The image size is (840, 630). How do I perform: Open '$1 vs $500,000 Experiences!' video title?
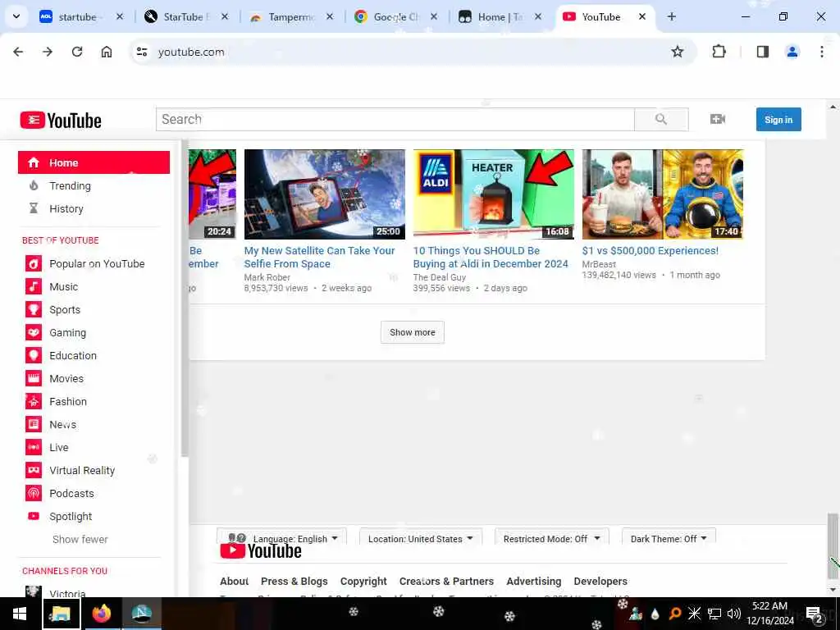[651, 251]
